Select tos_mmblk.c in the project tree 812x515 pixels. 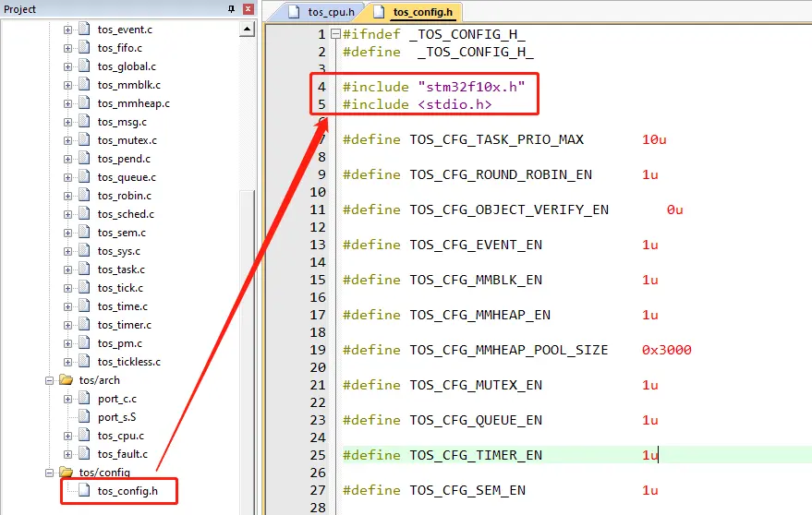[x=129, y=85]
